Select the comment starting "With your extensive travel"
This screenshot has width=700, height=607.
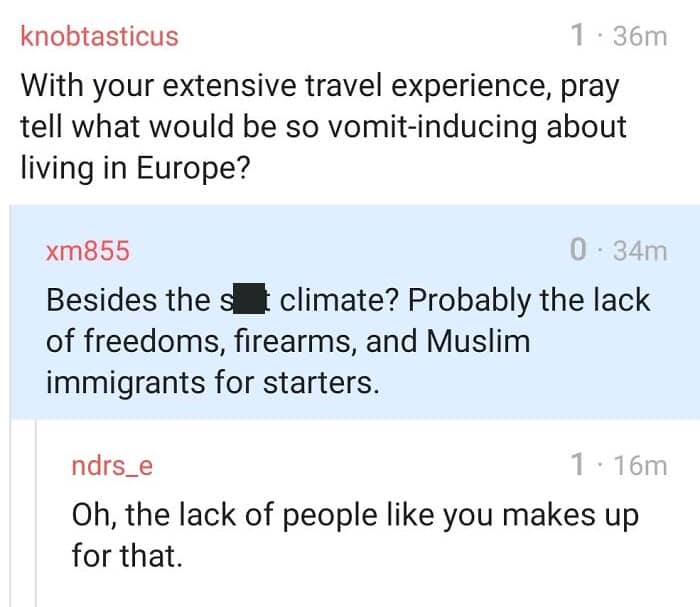coord(320,127)
